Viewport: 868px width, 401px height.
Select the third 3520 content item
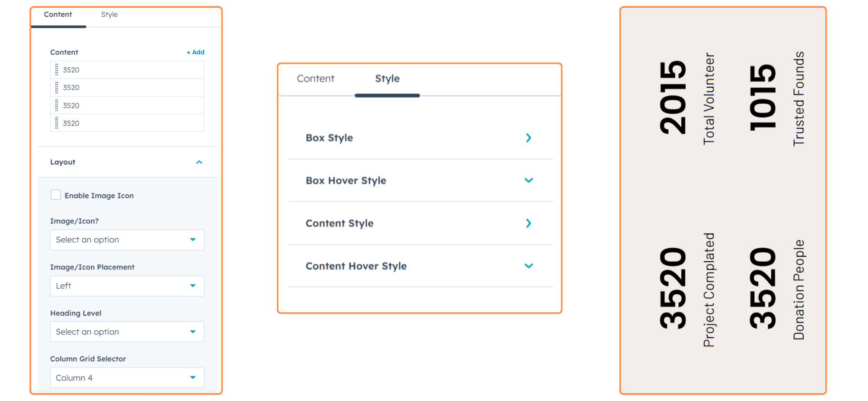click(x=71, y=105)
